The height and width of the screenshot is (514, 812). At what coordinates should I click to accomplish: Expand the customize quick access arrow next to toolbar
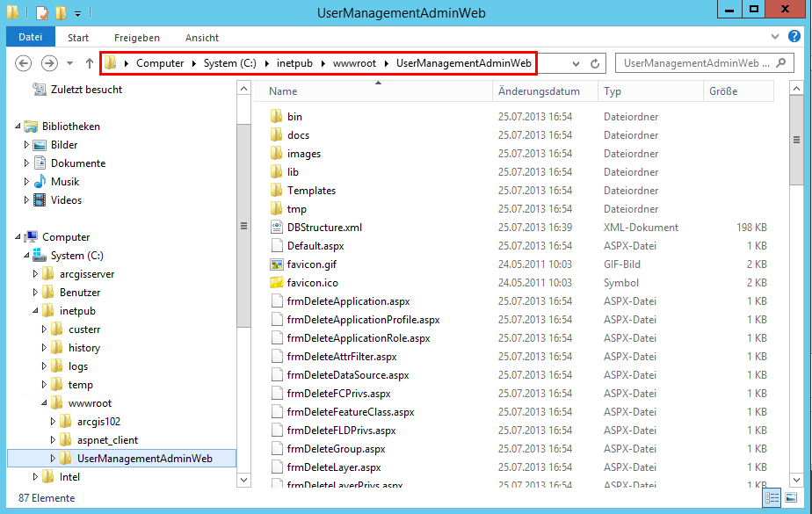(77, 12)
